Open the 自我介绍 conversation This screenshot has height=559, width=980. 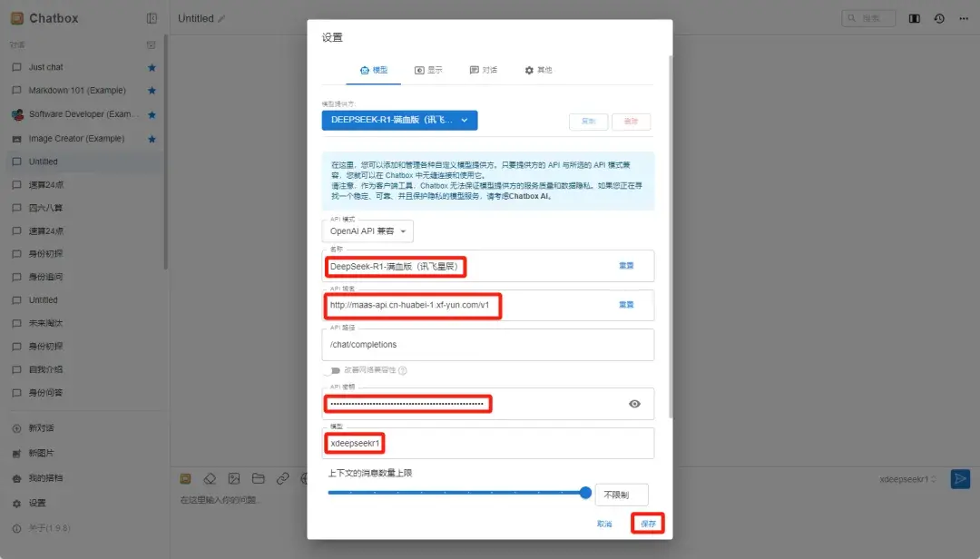click(x=83, y=369)
